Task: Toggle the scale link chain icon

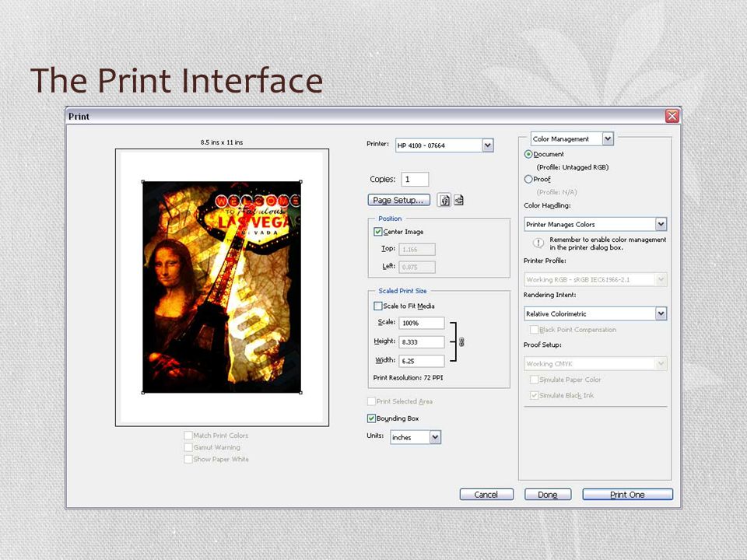Action: (x=461, y=342)
